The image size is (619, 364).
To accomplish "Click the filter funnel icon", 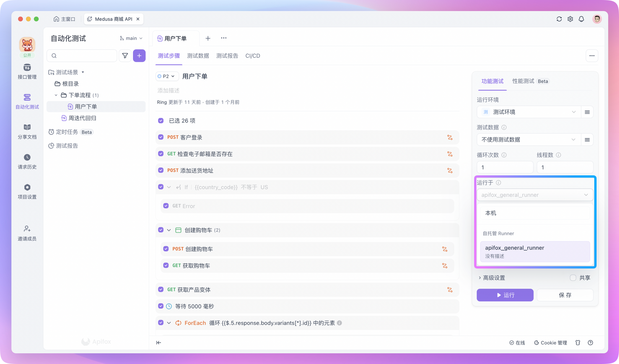I will (x=125, y=56).
